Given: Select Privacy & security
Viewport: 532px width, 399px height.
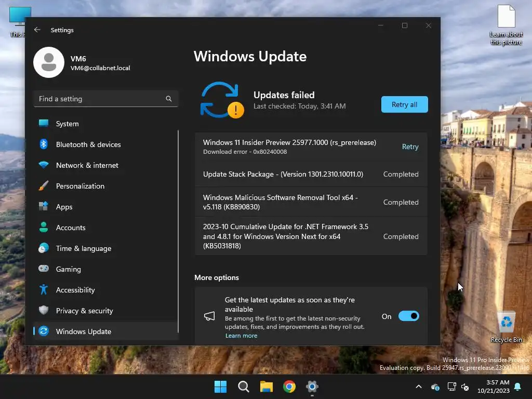Looking at the screenshot, I should [106, 311].
